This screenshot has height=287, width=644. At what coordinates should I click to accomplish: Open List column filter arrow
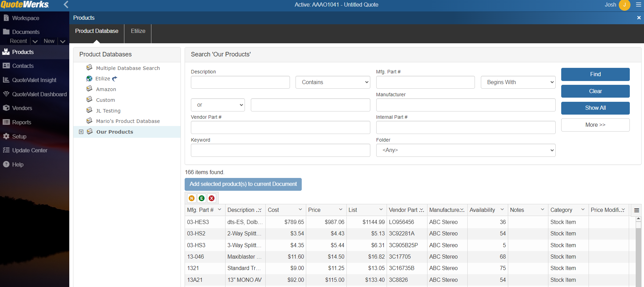pos(381,209)
